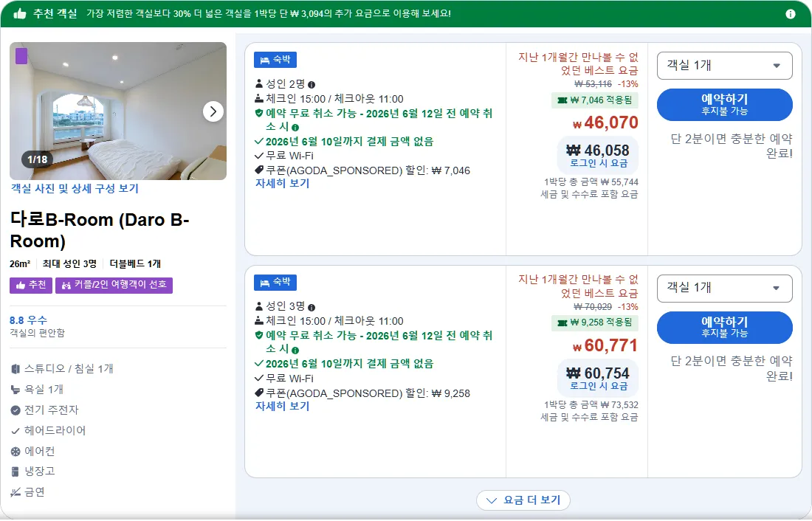Click the 에어컨 snowflake icon
Viewport: 812px width, 521px height.
16,452
